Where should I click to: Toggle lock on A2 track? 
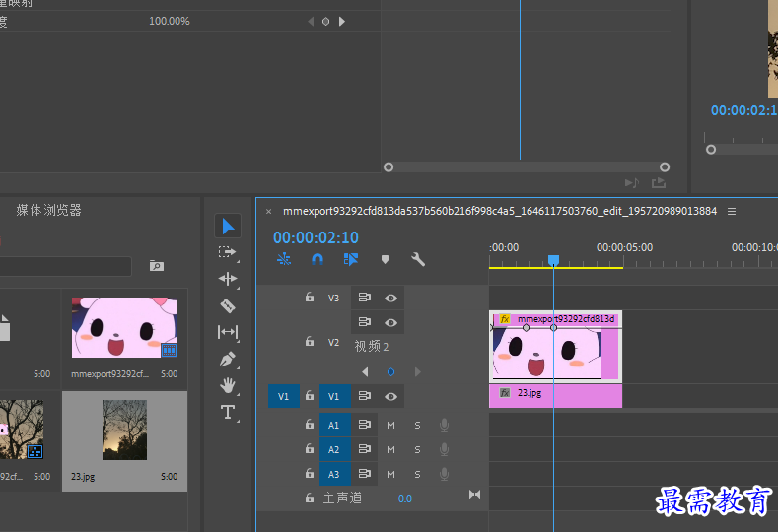(309, 448)
